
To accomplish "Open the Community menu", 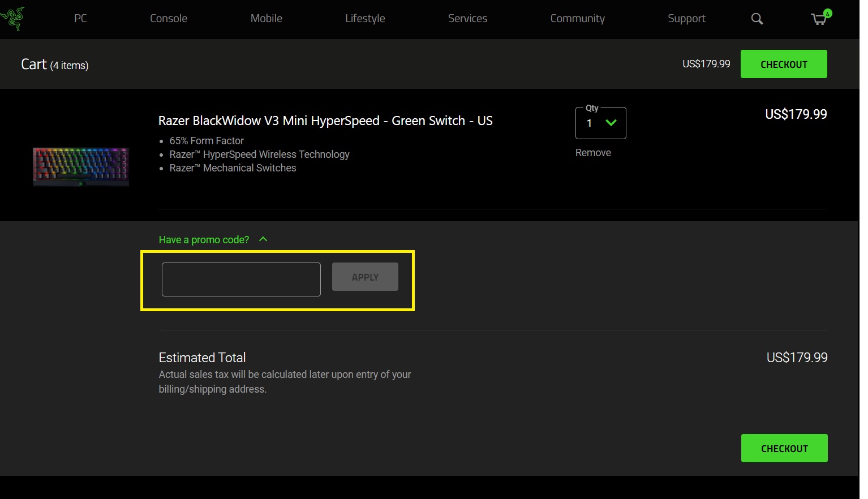I will 577,19.
